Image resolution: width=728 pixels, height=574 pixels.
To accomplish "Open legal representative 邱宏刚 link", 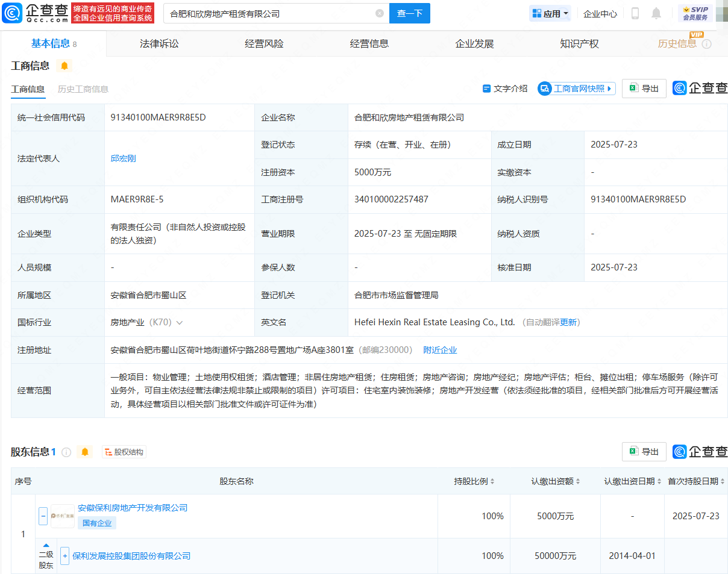I will 124,158.
